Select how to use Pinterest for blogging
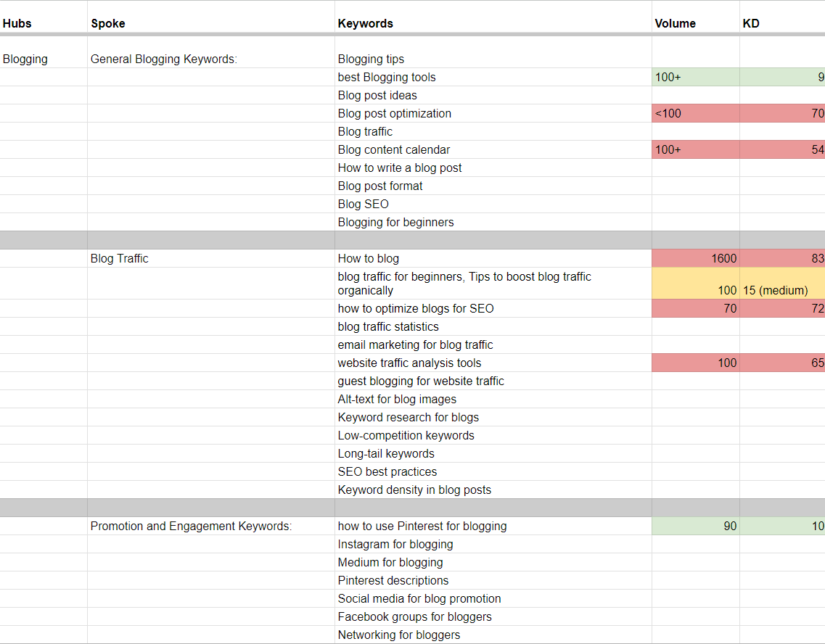The image size is (825, 644). [x=493, y=527]
